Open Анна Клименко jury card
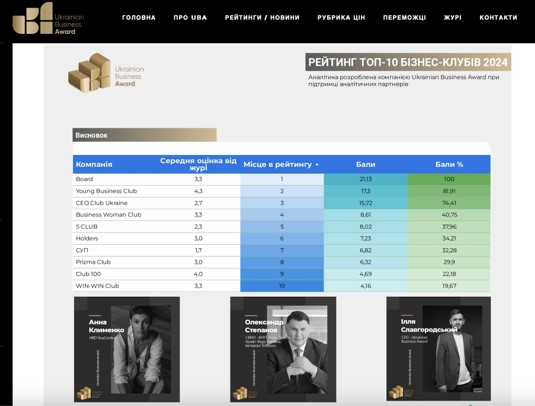Screen dimensions: 535x406 tap(127, 349)
